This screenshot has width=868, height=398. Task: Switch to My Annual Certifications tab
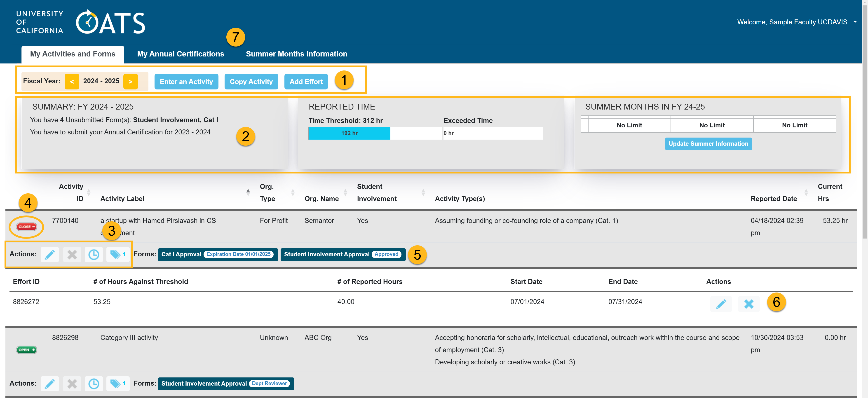(180, 54)
